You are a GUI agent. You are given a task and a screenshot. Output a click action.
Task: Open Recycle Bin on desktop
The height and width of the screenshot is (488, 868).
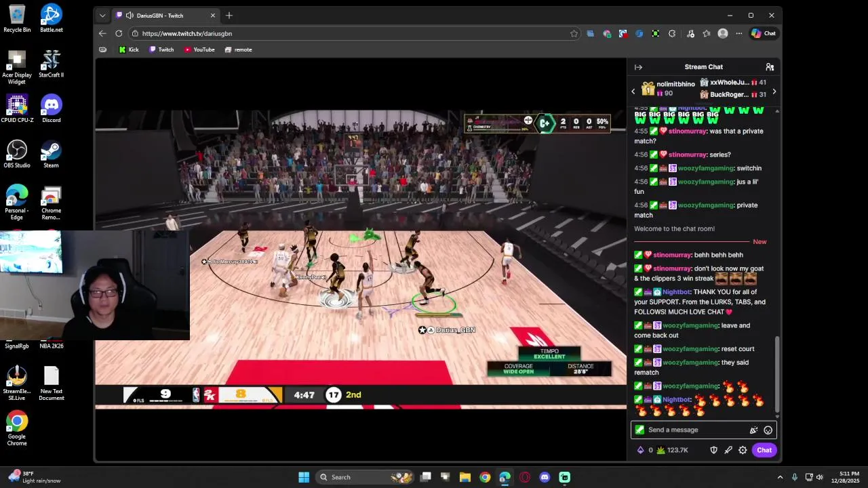[17, 18]
